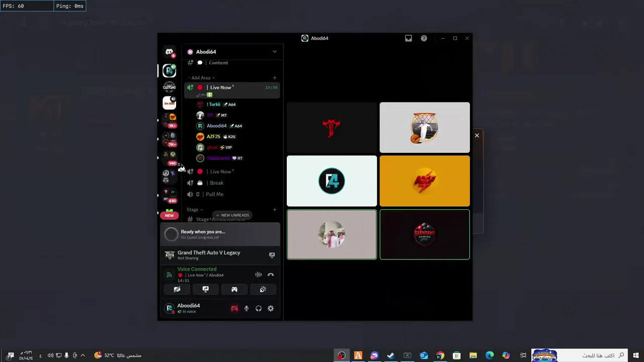Turn on camera in voice panel

click(177, 289)
